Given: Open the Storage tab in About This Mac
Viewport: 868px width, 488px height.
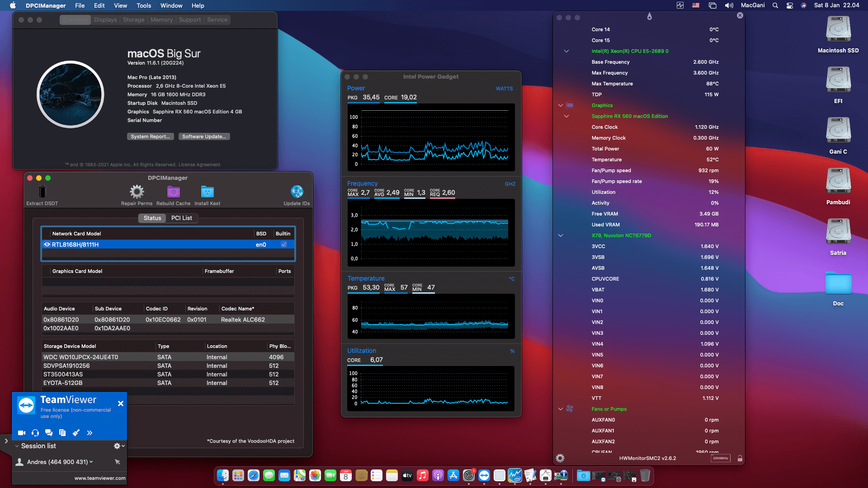Looking at the screenshot, I should (x=134, y=20).
